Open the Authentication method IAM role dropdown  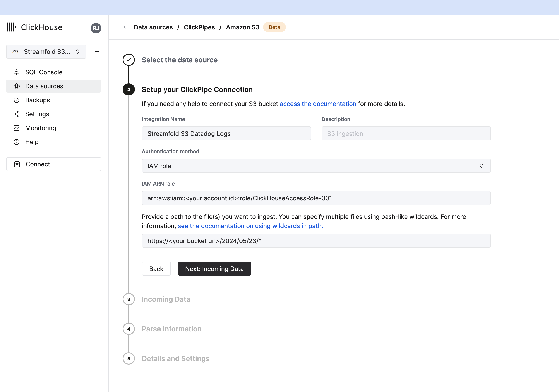coord(316,166)
